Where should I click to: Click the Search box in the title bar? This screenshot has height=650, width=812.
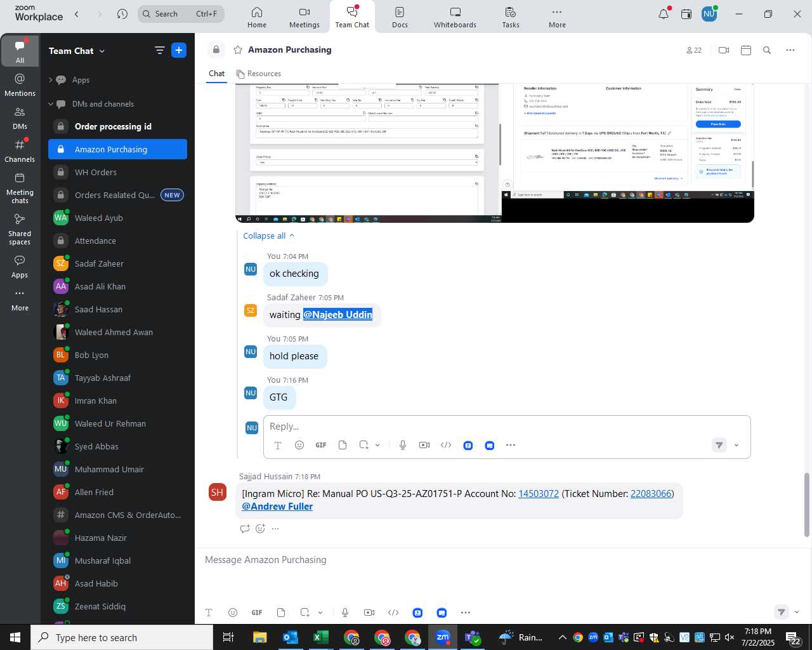click(181, 14)
